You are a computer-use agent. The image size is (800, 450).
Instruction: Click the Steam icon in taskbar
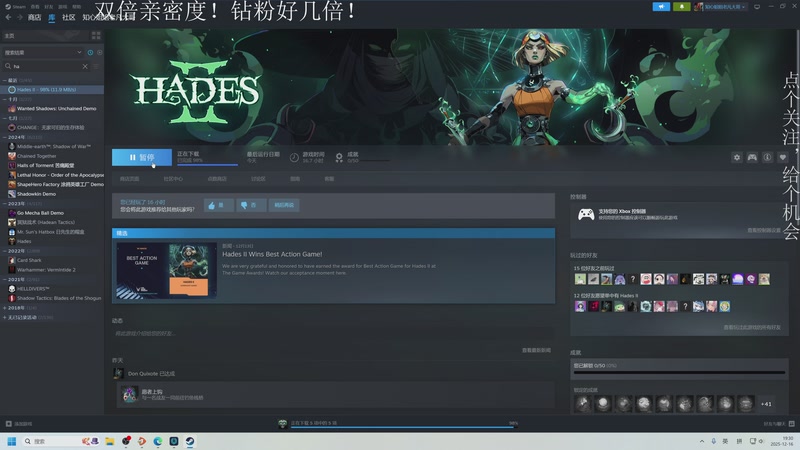190,441
